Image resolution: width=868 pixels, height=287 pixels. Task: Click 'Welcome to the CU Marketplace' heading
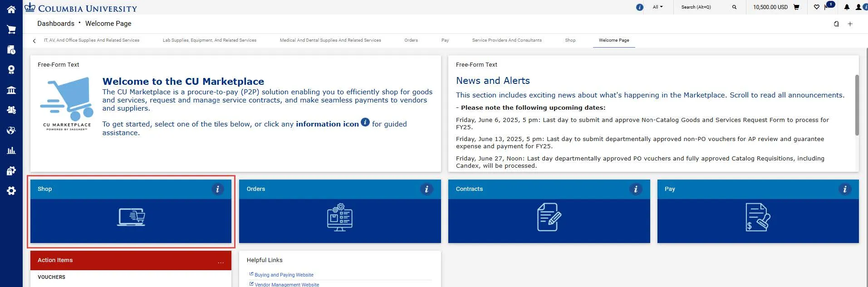pyautogui.click(x=183, y=82)
